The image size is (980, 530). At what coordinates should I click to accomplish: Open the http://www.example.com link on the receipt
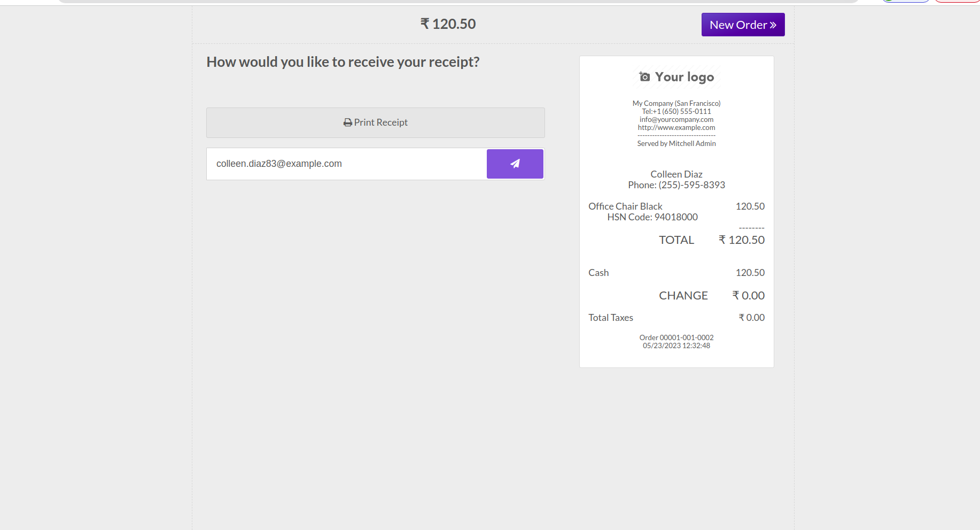[x=676, y=128]
